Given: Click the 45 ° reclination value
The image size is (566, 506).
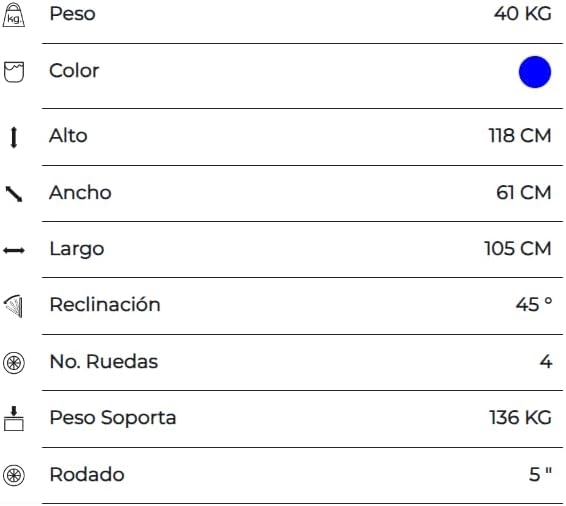Looking at the screenshot, I should tap(534, 304).
